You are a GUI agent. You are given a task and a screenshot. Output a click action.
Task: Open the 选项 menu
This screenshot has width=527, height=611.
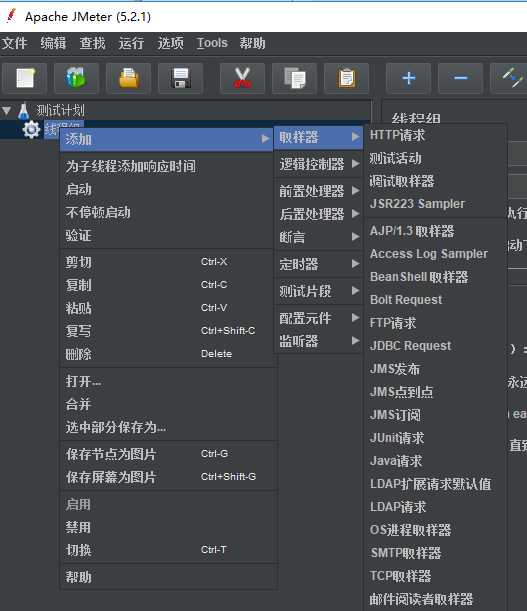tap(171, 43)
